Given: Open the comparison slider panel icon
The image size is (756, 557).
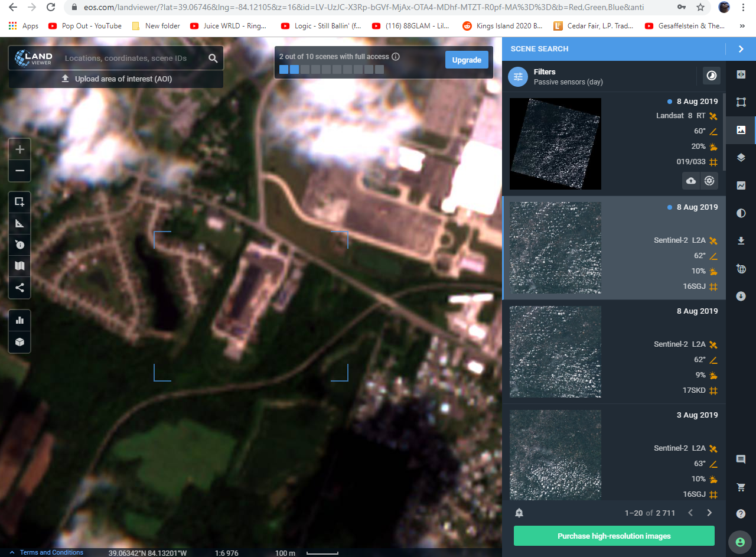Looking at the screenshot, I should click(741, 74).
